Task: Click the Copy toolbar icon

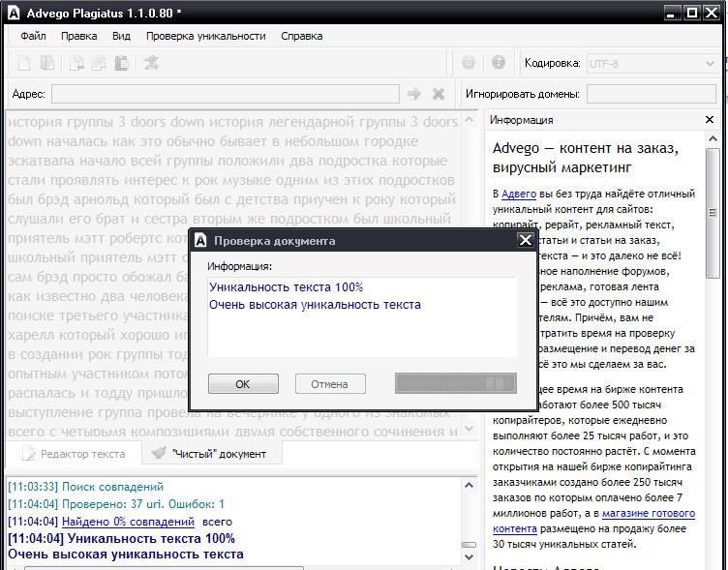Action: [x=99, y=63]
